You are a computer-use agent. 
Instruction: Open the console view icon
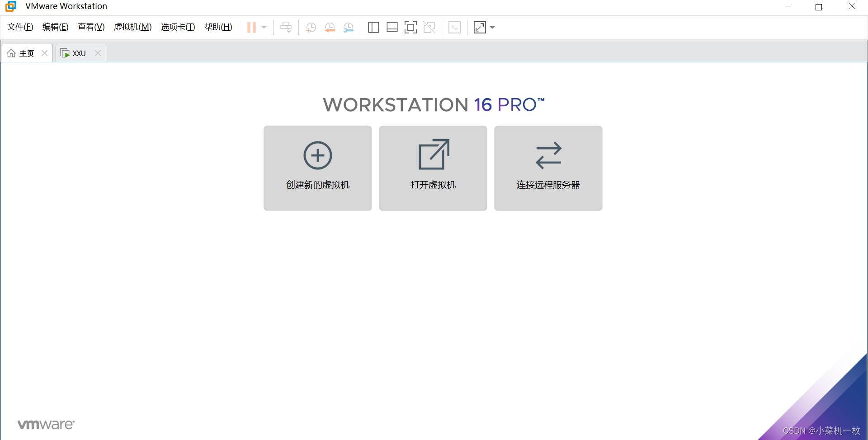pyautogui.click(x=454, y=28)
